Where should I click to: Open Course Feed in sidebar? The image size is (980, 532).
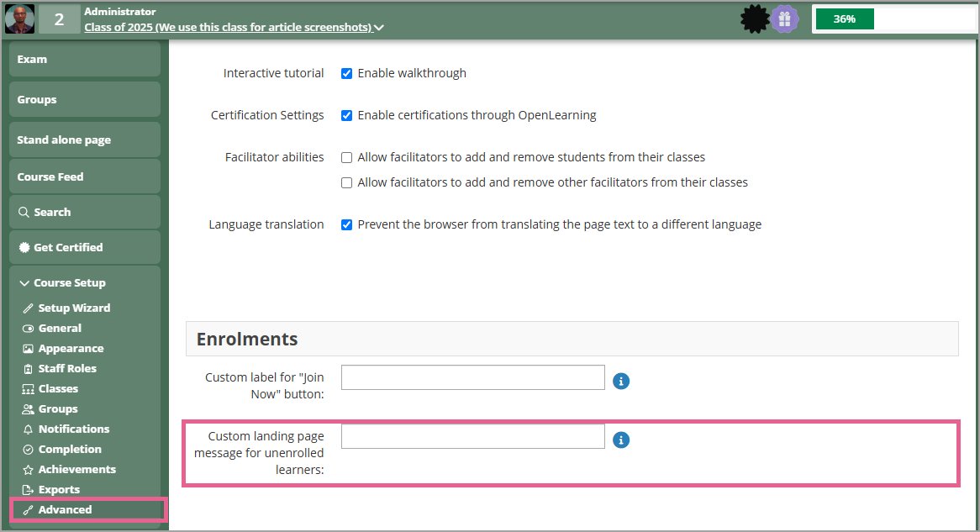tap(85, 176)
